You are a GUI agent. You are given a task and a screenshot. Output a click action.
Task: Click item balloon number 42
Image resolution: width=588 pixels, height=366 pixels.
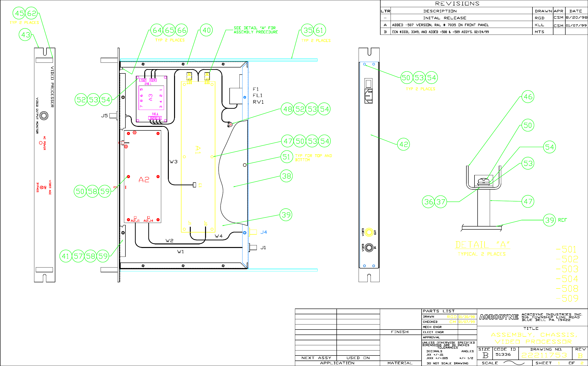tap(403, 144)
